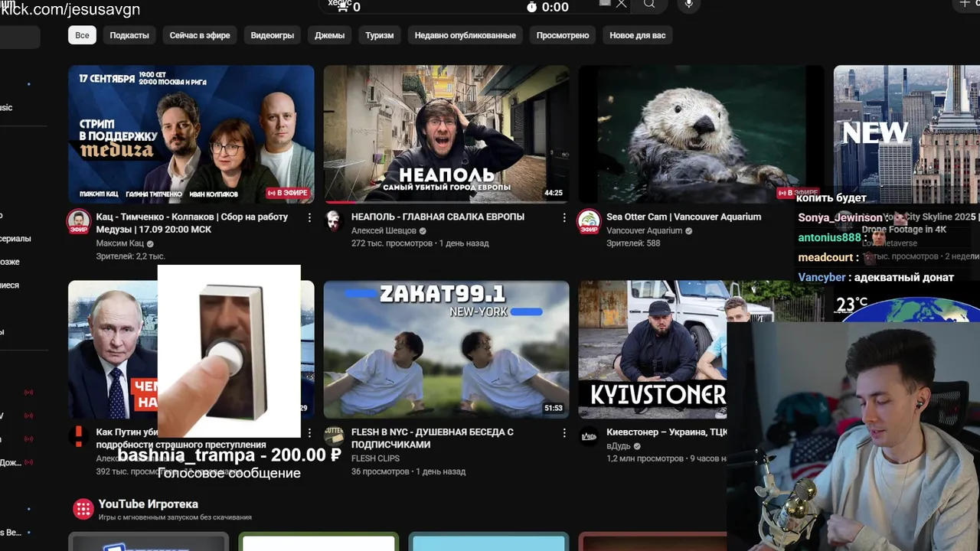Select the 'Просмотрено' filter chip

(563, 35)
